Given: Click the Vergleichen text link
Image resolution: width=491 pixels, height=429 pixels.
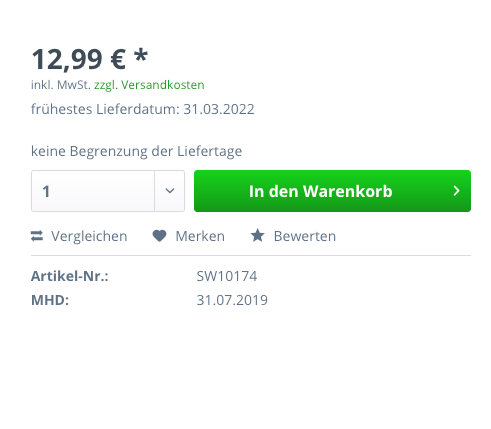Looking at the screenshot, I should click(89, 236).
